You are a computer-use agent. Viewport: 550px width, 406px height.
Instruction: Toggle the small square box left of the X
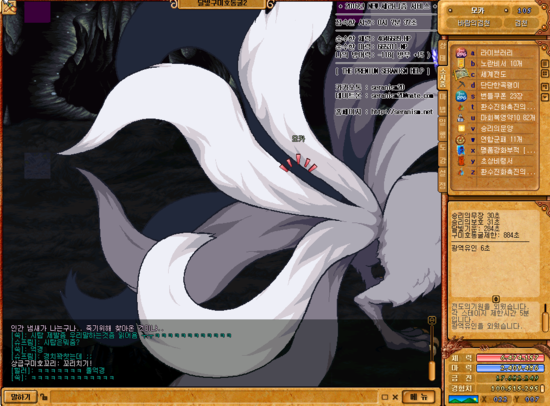[x=384, y=397]
